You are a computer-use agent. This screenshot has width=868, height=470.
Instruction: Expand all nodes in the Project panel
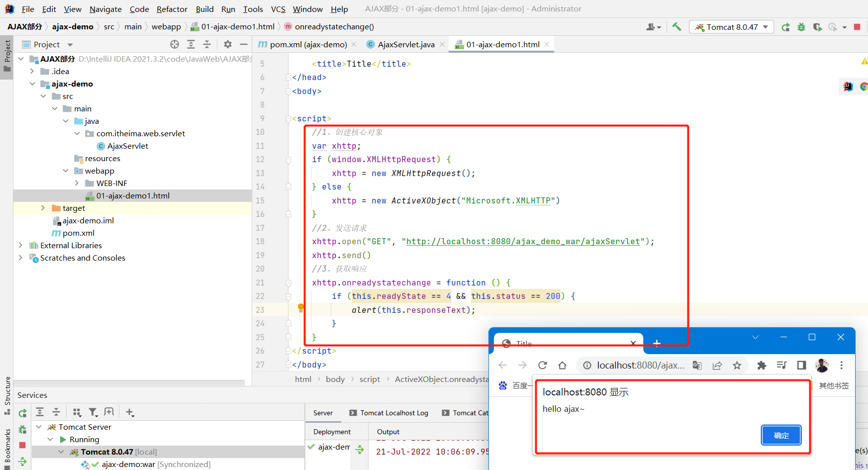pos(191,44)
